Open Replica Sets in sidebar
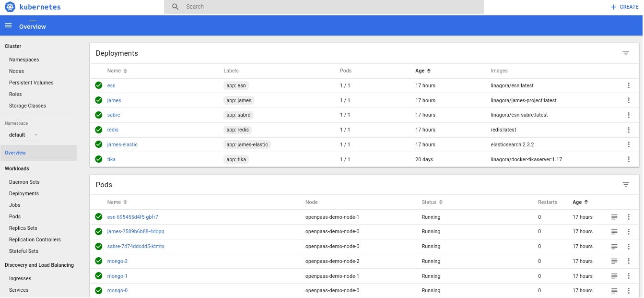 click(x=23, y=228)
